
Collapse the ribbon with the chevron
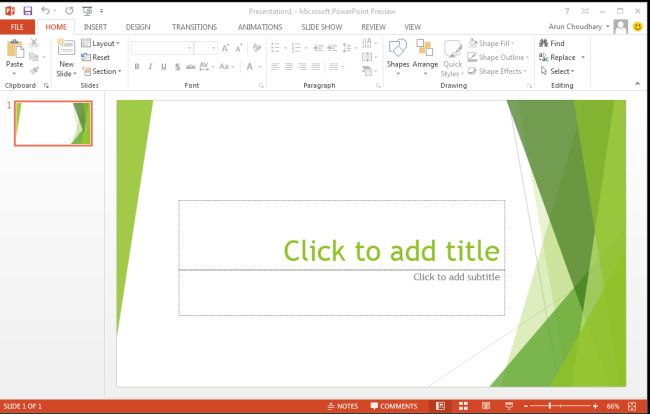pos(637,84)
